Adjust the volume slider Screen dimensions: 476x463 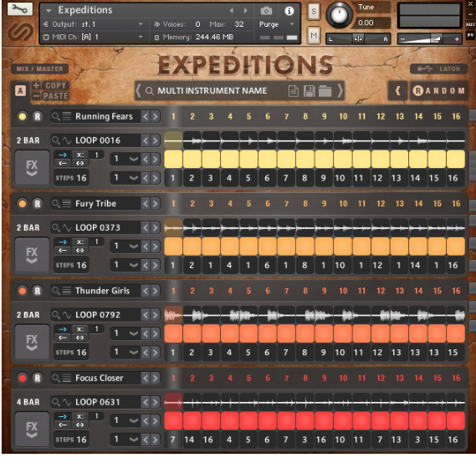(429, 38)
